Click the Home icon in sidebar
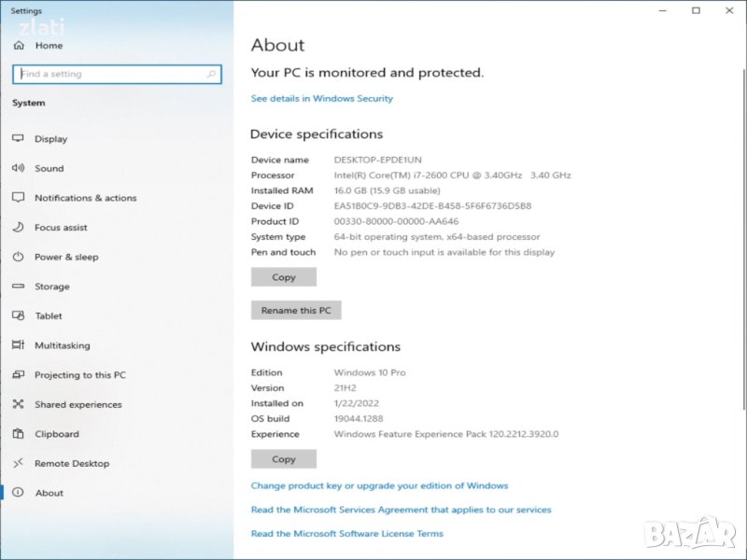This screenshot has width=747, height=560. pyautogui.click(x=19, y=45)
